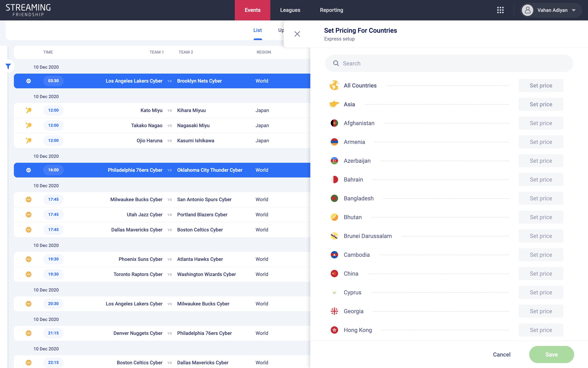
Task: Click the Hong Kong flag icon
Action: (x=334, y=330)
